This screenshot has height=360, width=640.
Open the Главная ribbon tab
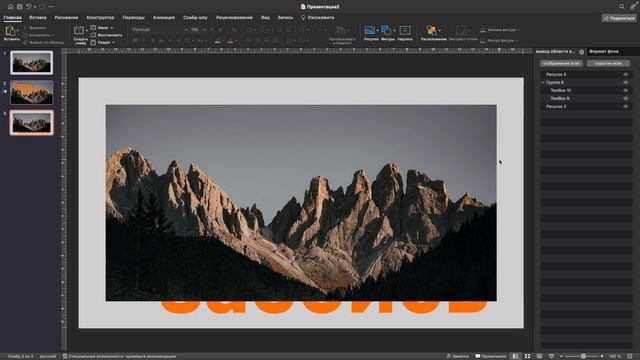(12, 18)
